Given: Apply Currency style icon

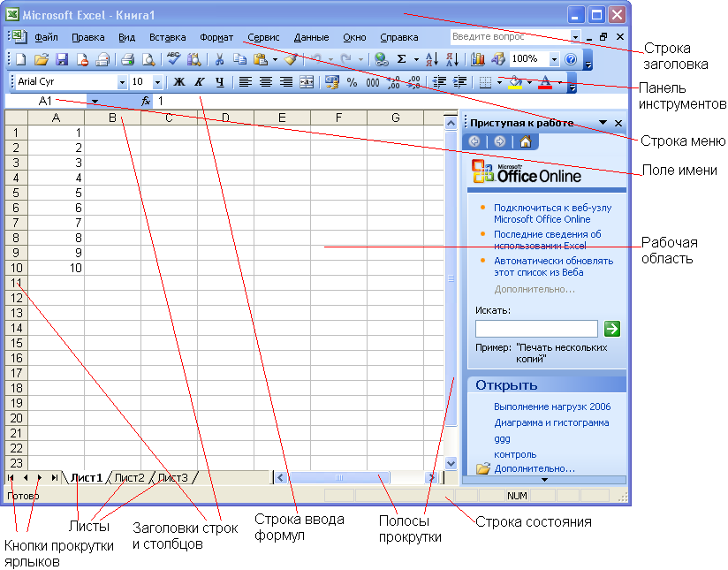Looking at the screenshot, I should pos(331,82).
